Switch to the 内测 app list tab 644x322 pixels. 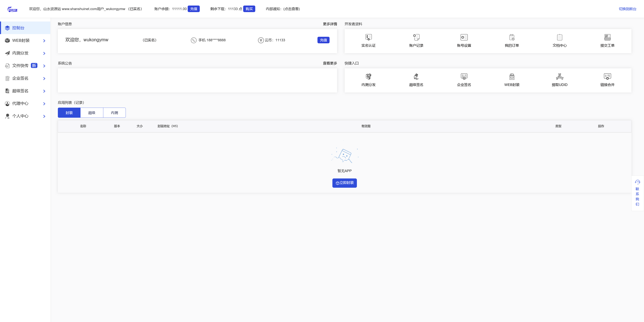(114, 113)
